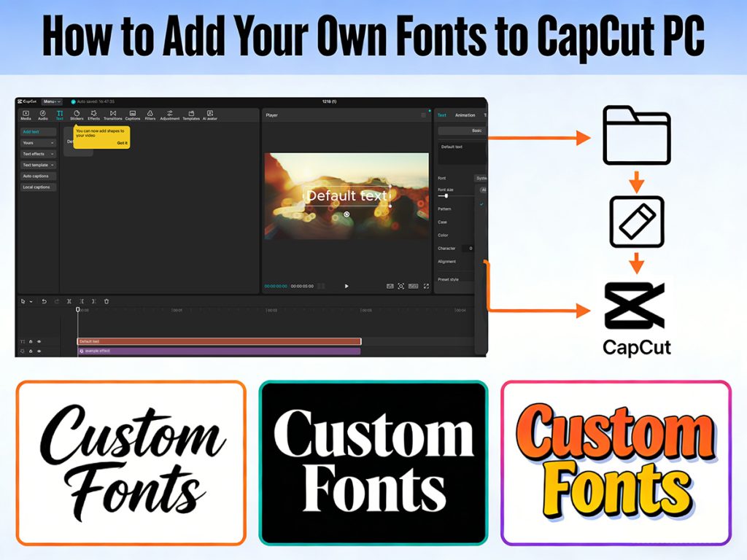
Task: Select the Transitions tool
Action: [x=112, y=115]
